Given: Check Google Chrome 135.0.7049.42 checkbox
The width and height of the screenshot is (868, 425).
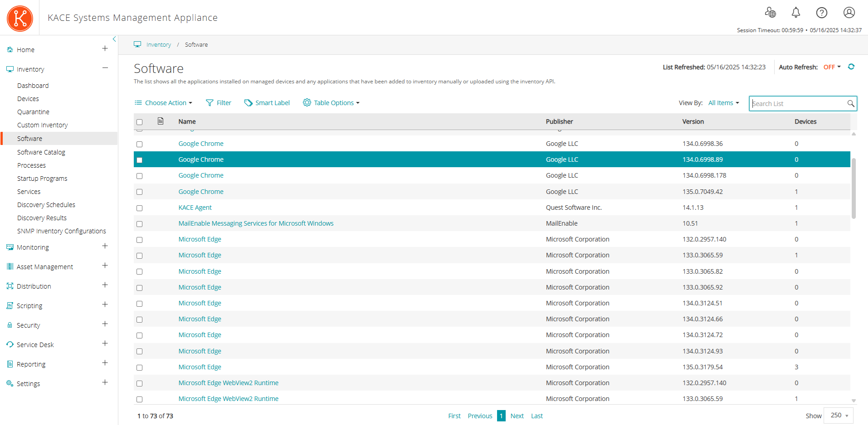Looking at the screenshot, I should [x=140, y=192].
